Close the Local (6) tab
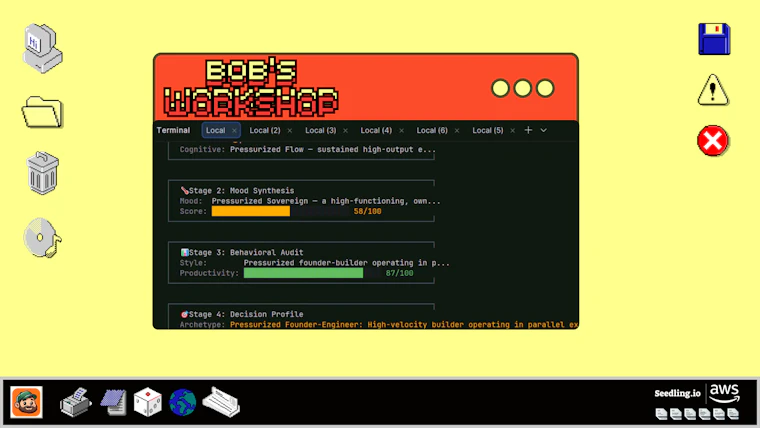The image size is (760, 428). [x=457, y=131]
